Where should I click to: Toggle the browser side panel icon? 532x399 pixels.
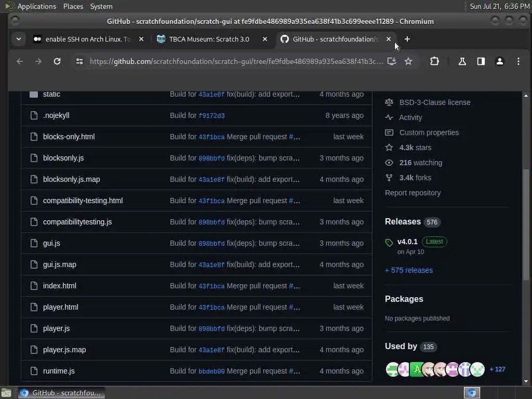point(481,61)
